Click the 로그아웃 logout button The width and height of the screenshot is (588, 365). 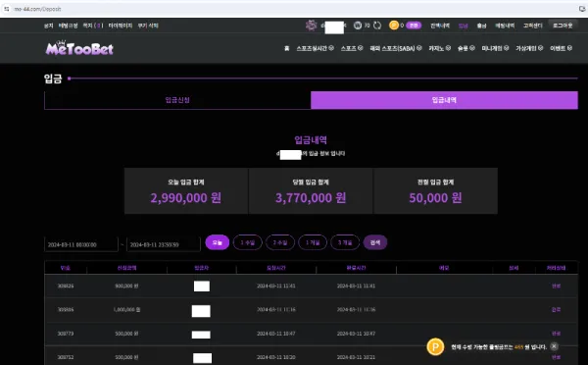pyautogui.click(x=563, y=26)
